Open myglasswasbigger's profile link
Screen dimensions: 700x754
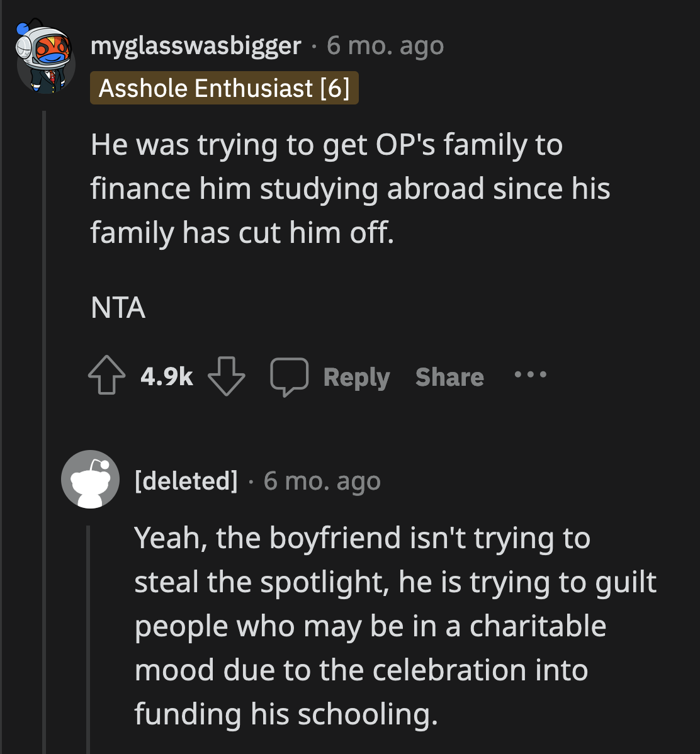click(196, 45)
